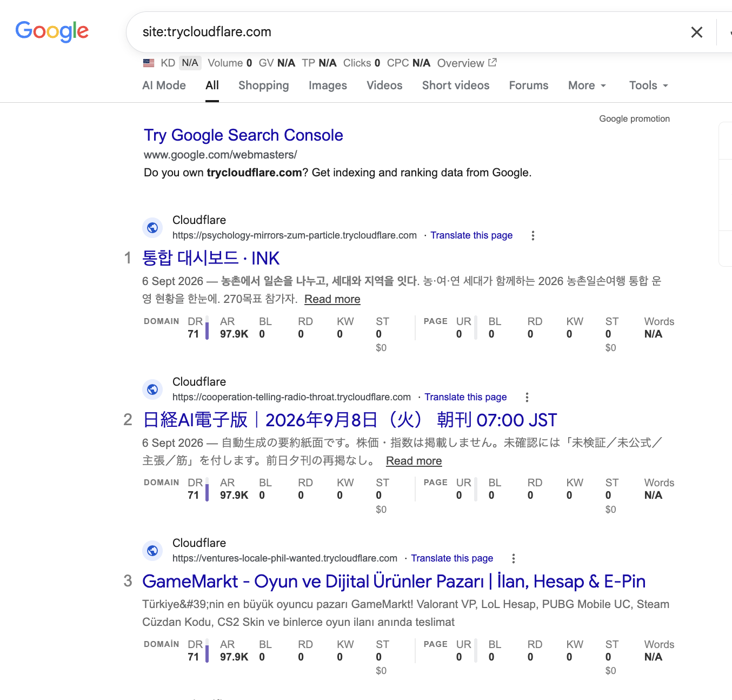Open the Short videos tab
This screenshot has height=700, width=732.
pyautogui.click(x=456, y=85)
